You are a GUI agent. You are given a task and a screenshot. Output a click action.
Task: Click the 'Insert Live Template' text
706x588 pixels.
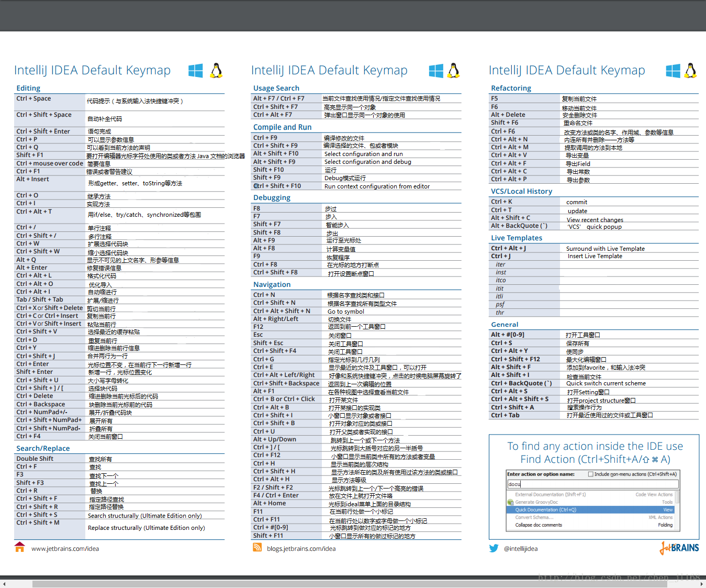pyautogui.click(x=595, y=256)
